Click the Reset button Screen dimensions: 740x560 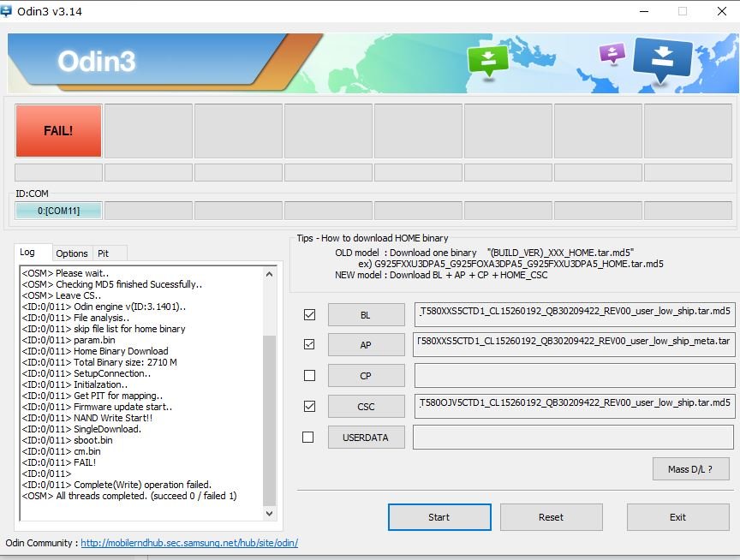click(552, 517)
